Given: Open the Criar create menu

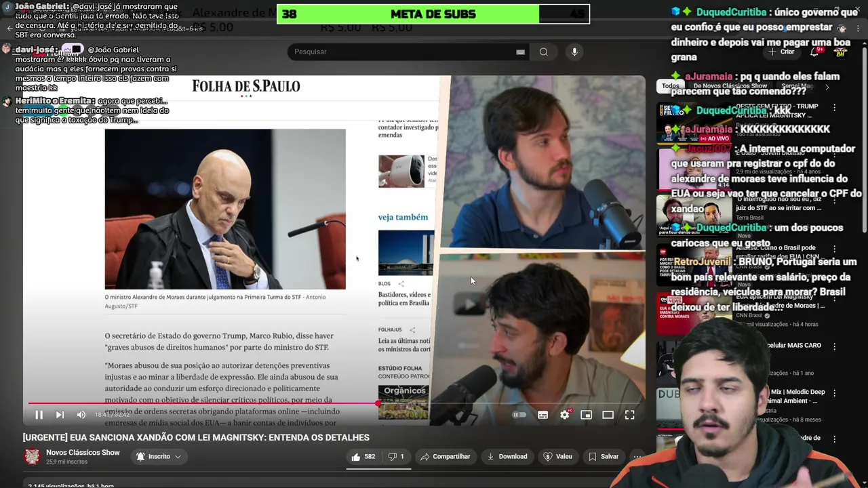Looking at the screenshot, I should (x=781, y=52).
